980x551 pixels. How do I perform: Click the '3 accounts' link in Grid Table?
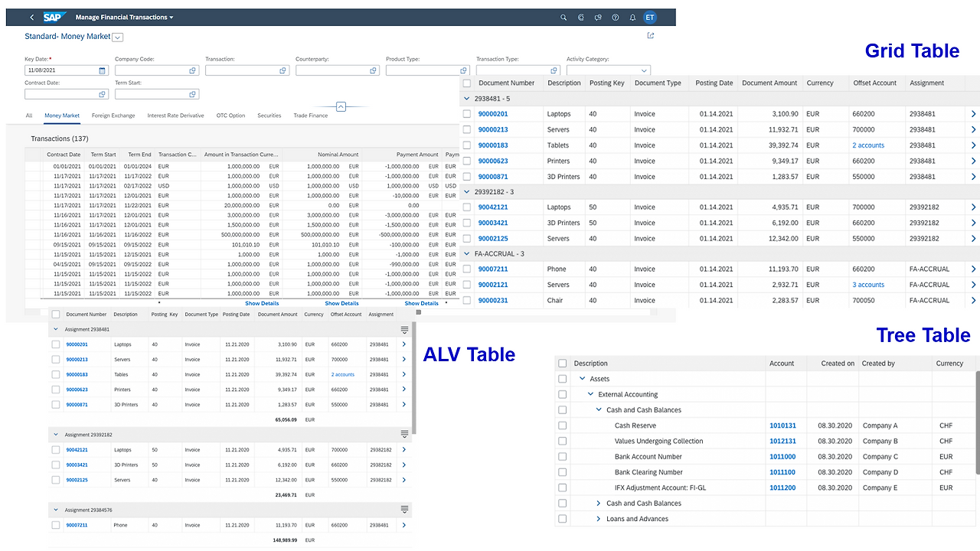coord(868,285)
